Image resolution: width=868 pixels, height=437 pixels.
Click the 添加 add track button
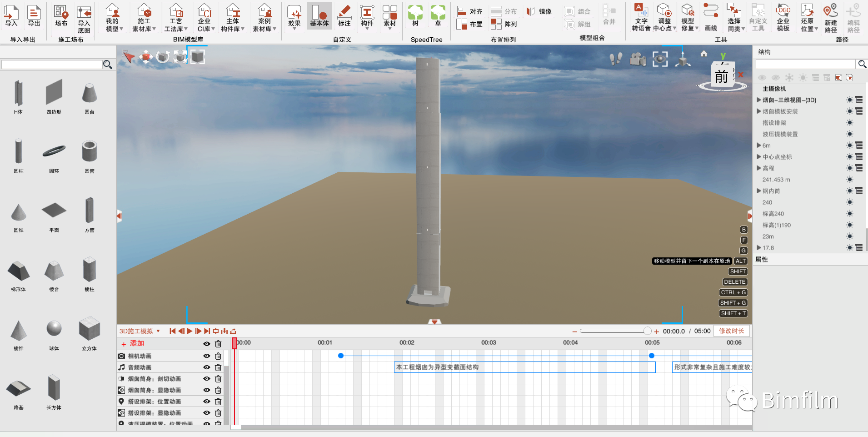point(133,343)
